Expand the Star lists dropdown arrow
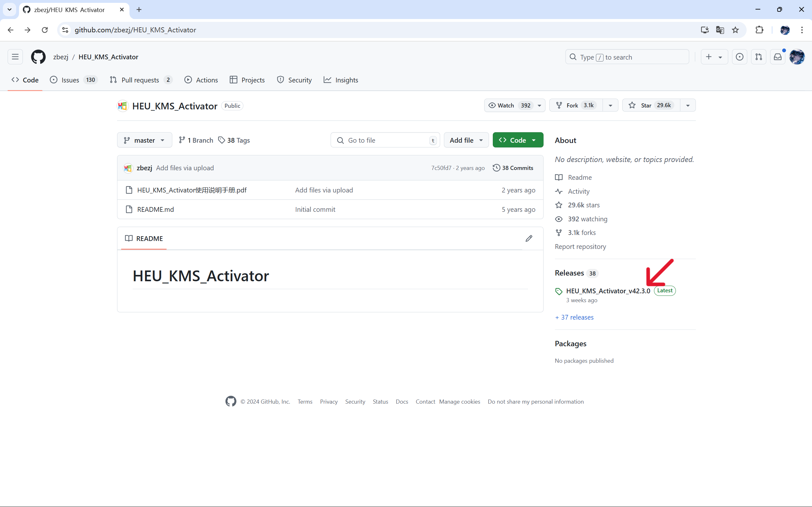 coord(688,105)
